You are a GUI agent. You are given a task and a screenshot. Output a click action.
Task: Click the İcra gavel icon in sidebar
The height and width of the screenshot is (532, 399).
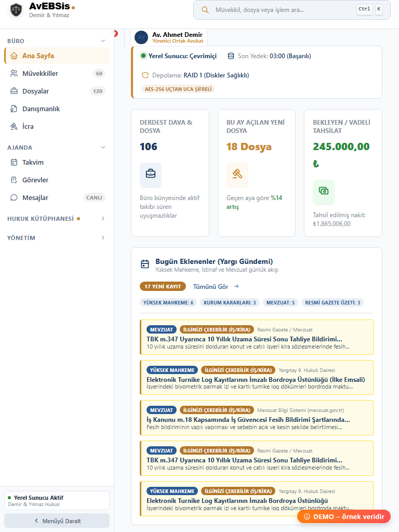click(14, 126)
